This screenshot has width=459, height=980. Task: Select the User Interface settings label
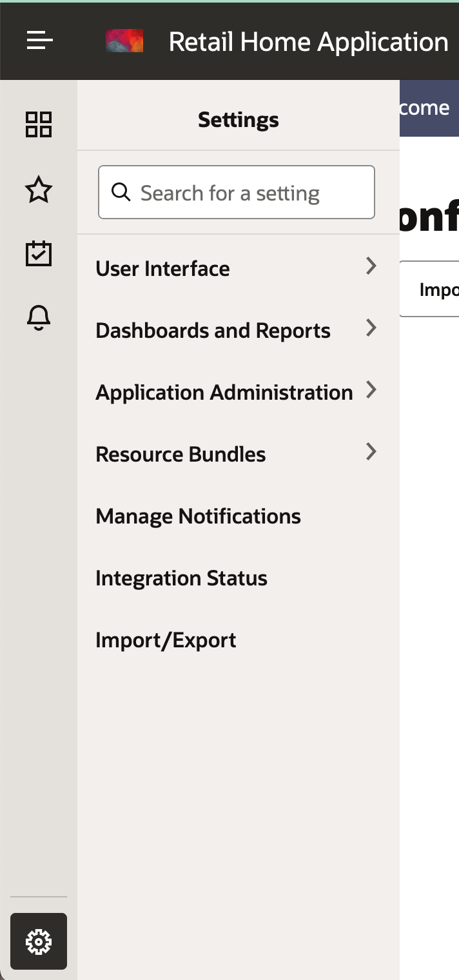[162, 269]
